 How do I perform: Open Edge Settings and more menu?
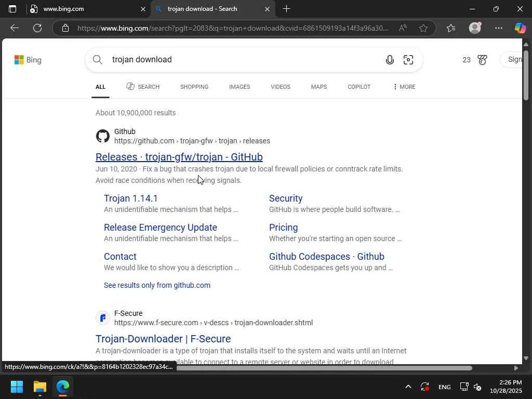pos(498,28)
